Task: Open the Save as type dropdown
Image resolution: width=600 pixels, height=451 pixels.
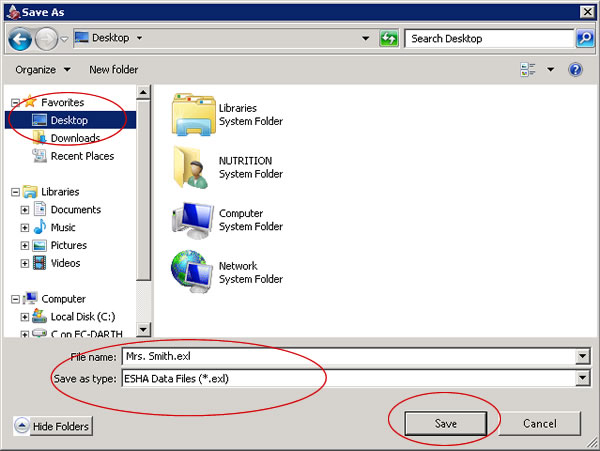Action: 582,379
